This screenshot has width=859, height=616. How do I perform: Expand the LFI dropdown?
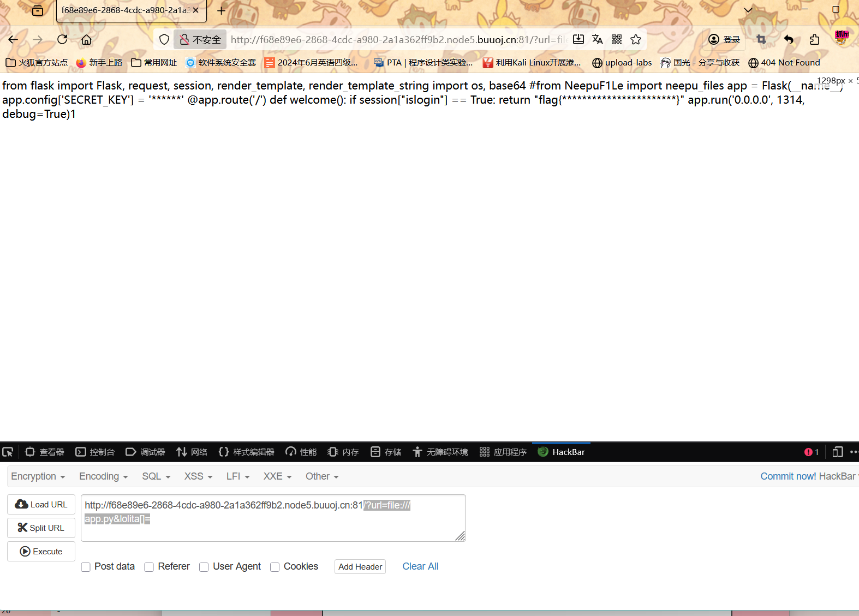238,476
